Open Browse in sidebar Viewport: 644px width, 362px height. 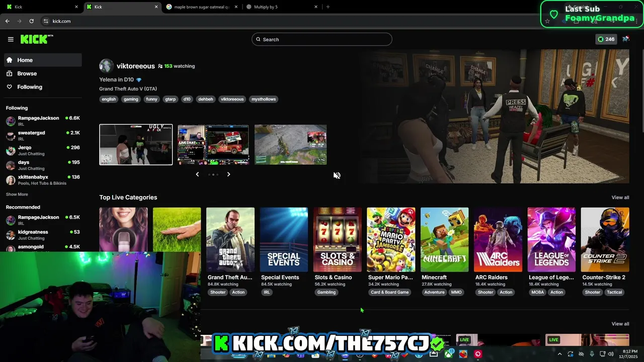tap(43, 73)
